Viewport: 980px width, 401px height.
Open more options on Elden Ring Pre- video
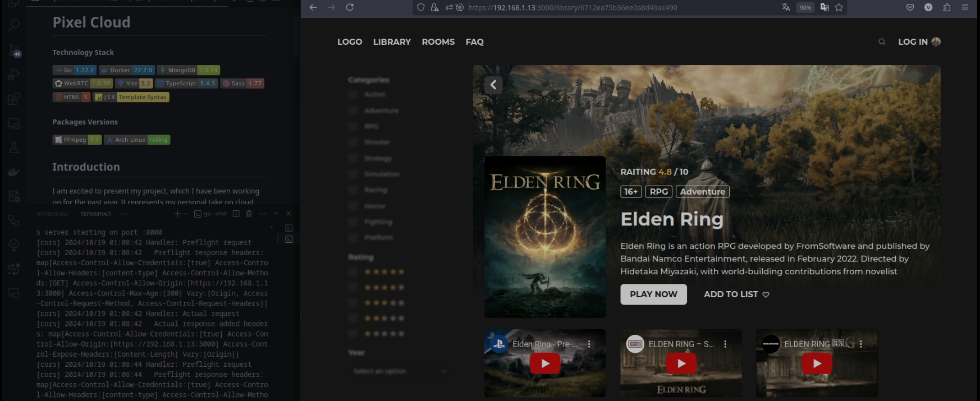tap(589, 344)
